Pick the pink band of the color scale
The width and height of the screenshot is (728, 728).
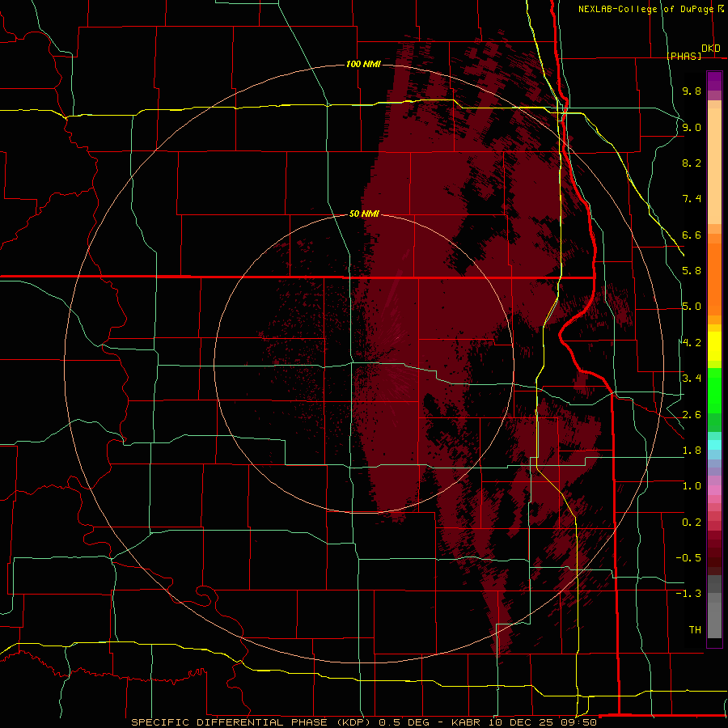click(x=714, y=490)
